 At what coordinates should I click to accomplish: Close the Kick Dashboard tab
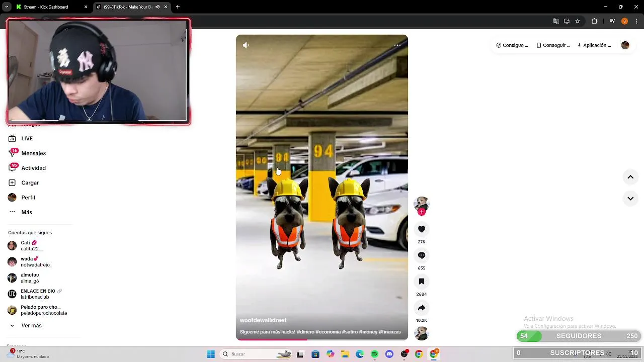[x=86, y=7]
